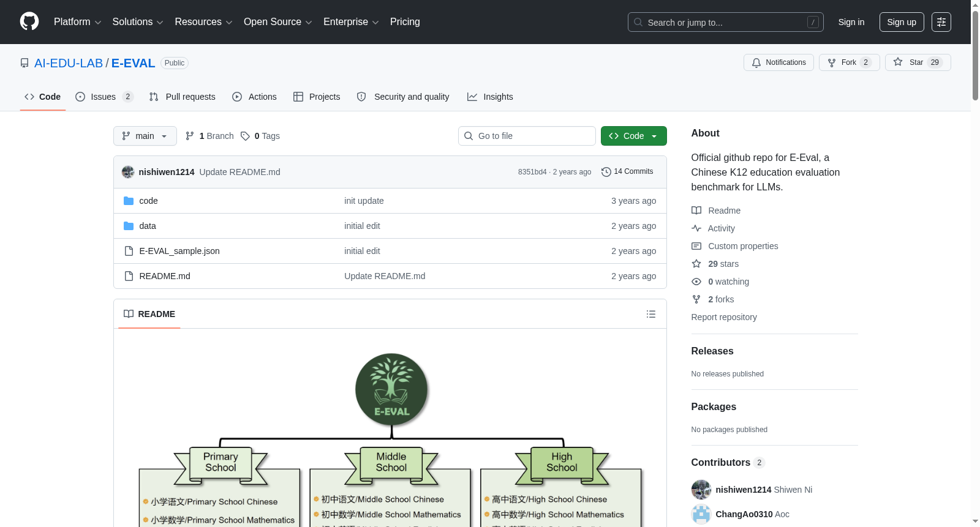The image size is (980, 527).
Task: View the Insights tab
Action: pos(490,97)
